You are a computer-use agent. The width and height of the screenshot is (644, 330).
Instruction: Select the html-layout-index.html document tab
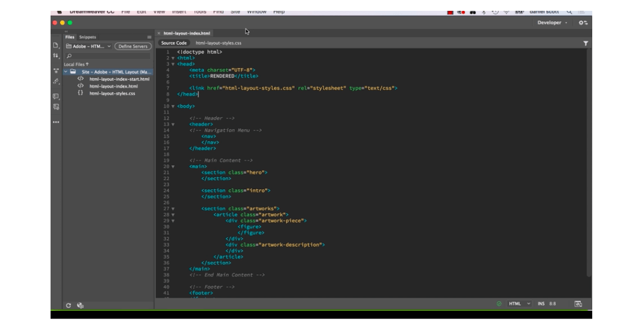pos(187,33)
